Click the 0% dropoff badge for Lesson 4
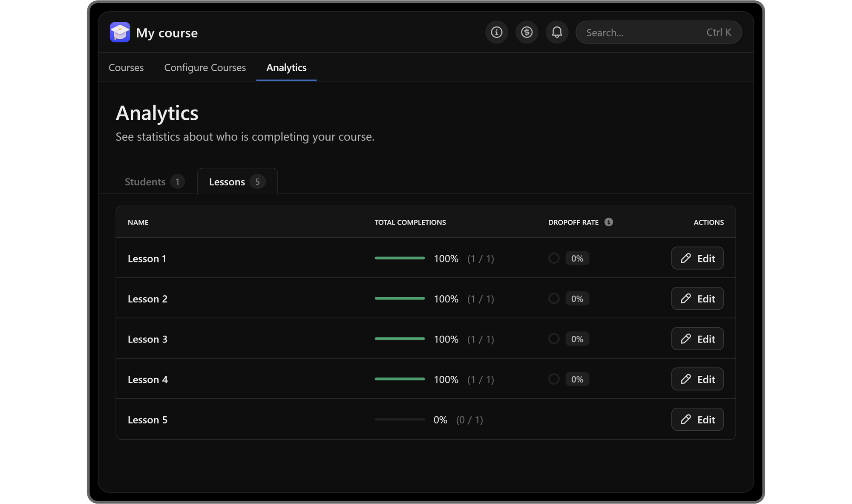Viewport: 852px width, 504px height. [577, 379]
